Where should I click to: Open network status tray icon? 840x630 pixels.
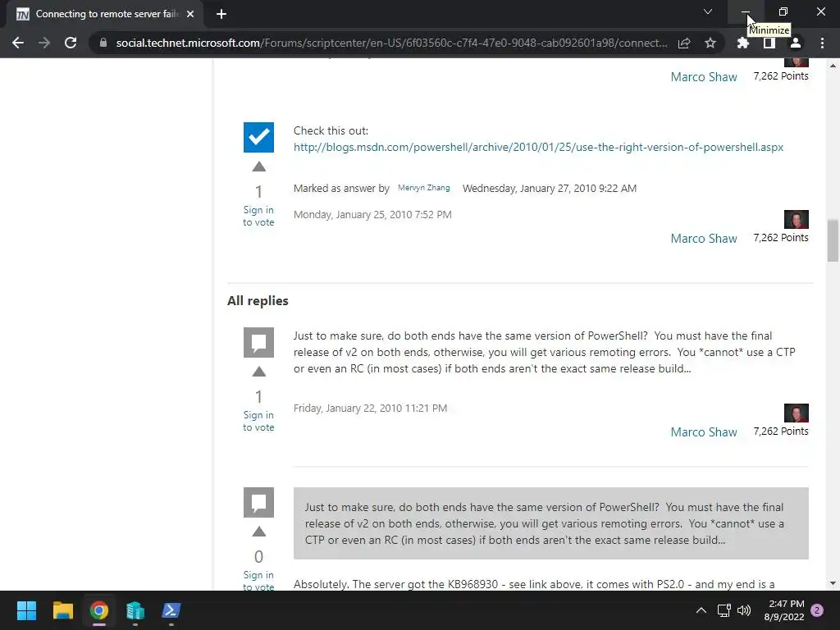(724, 610)
